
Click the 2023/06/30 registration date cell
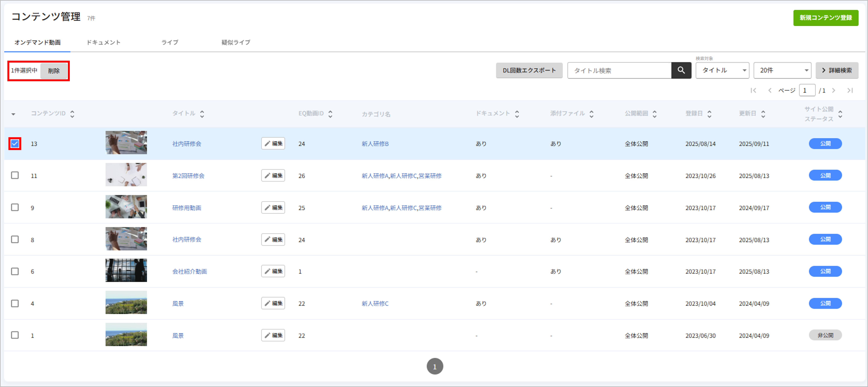(x=701, y=335)
